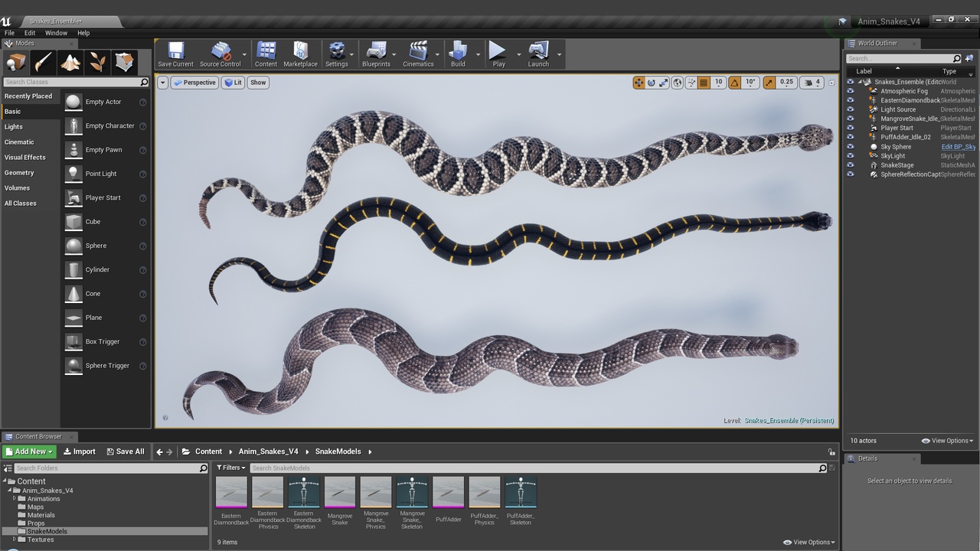Switch to Foliage mode icon
980x551 pixels.
pos(97,62)
